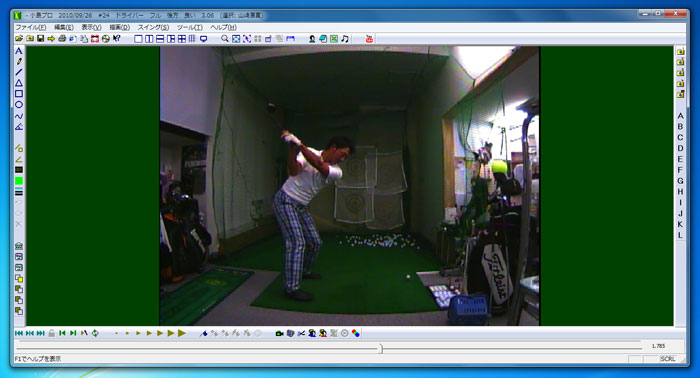This screenshot has width=700, height=378.
Task: Open the スイング(S) menu
Action: 153,27
